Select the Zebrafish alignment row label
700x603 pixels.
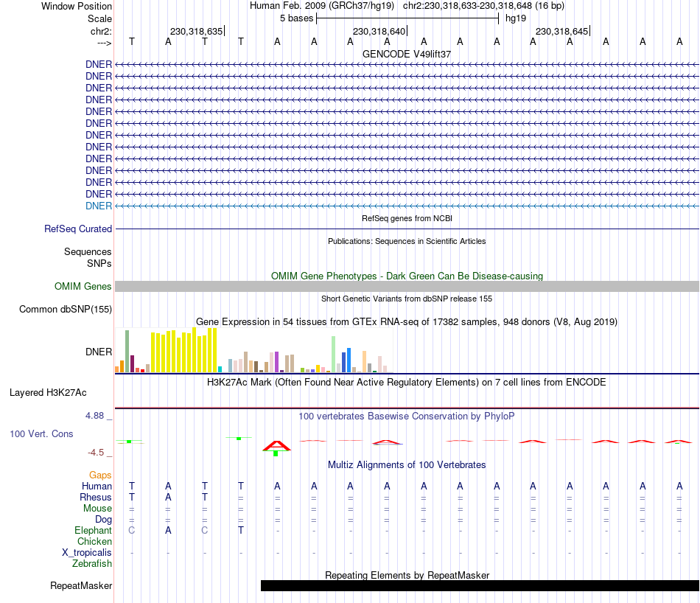[x=92, y=564]
